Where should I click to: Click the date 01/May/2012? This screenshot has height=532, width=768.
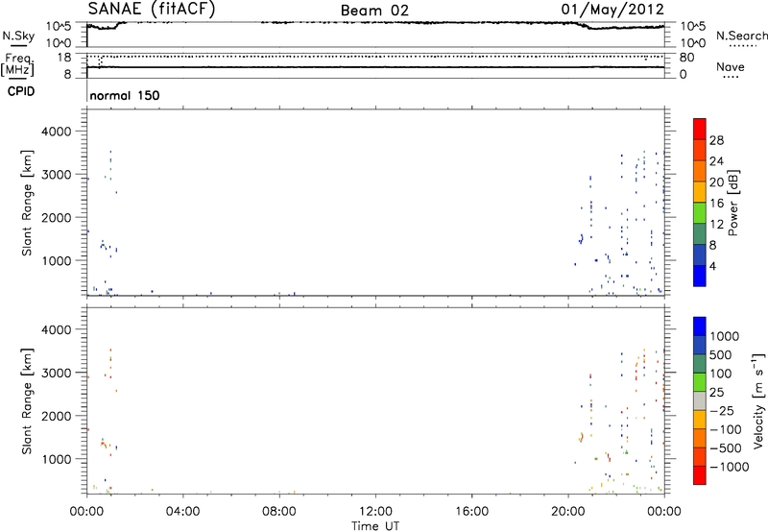pyautogui.click(x=612, y=10)
